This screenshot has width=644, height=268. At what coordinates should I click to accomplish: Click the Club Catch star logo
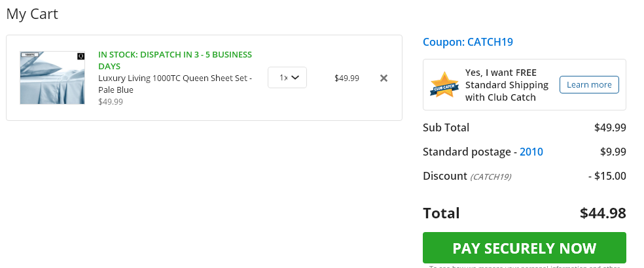click(444, 85)
